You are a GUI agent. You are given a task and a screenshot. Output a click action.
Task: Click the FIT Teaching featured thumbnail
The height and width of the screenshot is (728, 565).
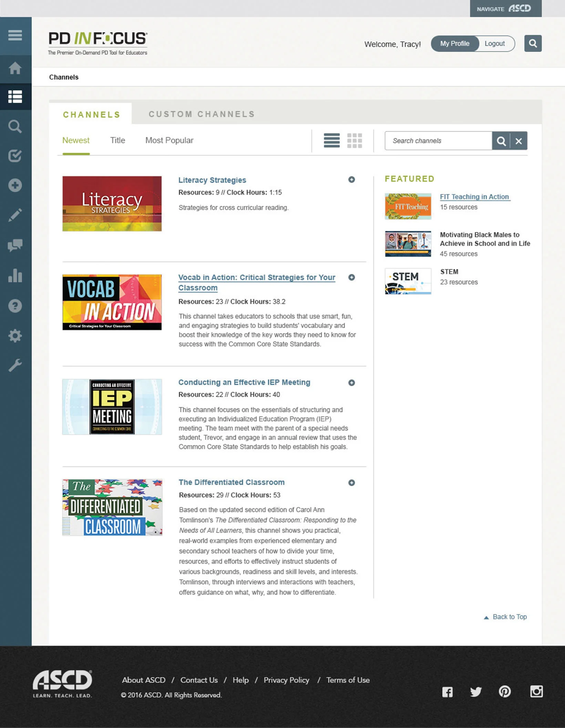408,206
